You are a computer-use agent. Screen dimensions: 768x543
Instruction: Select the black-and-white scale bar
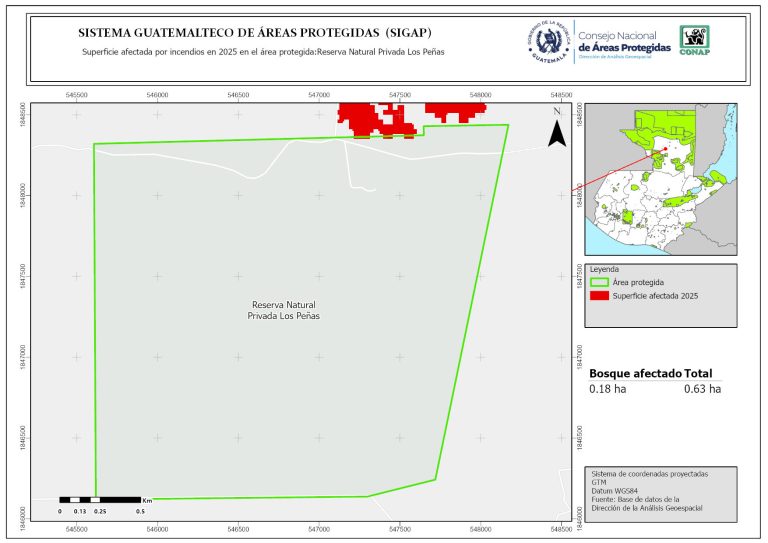click(100, 498)
